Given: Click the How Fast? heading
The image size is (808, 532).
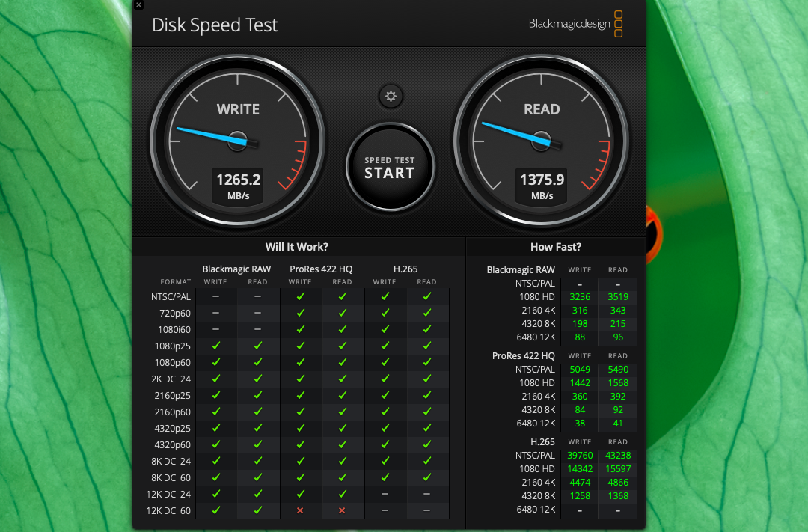Looking at the screenshot, I should (555, 247).
